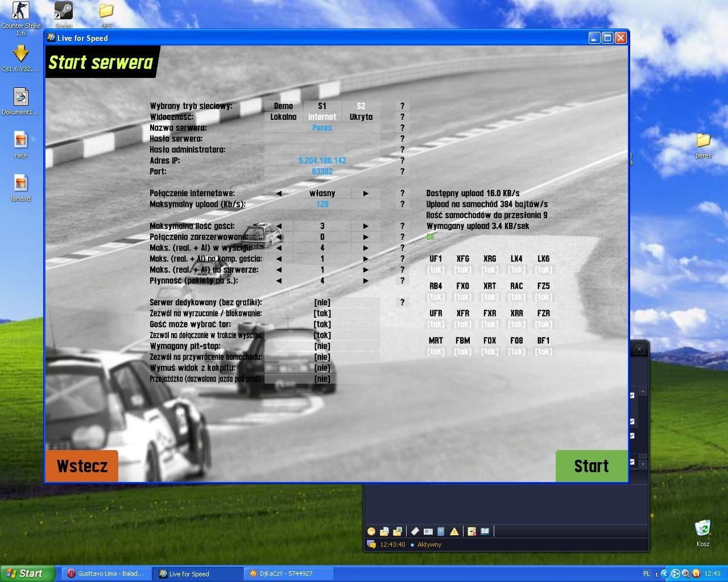
Task: Select the Demo network mode
Action: (x=283, y=106)
